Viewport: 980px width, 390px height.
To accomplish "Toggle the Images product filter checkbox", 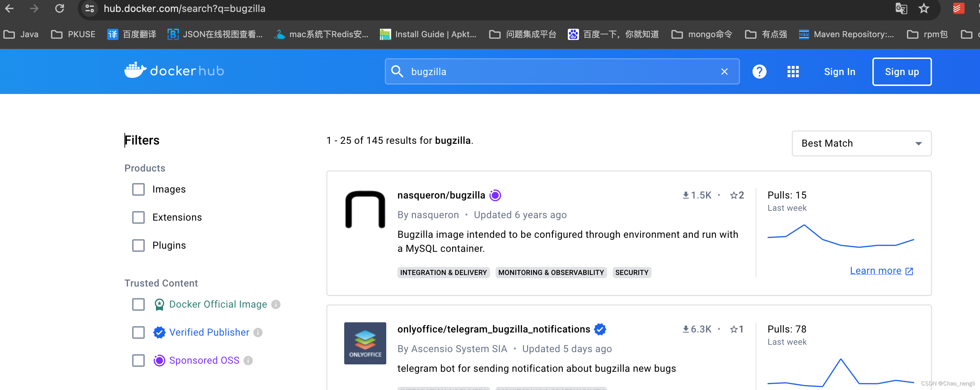I will click(x=137, y=189).
